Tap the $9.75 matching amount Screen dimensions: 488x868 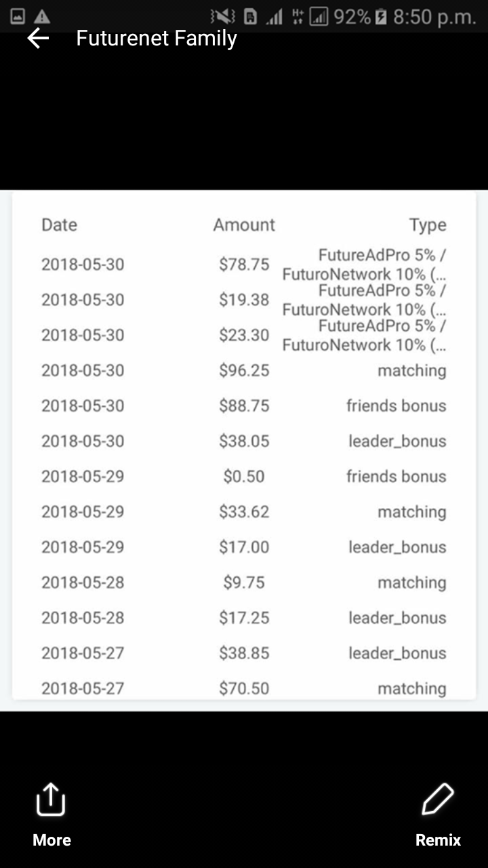pos(244,583)
